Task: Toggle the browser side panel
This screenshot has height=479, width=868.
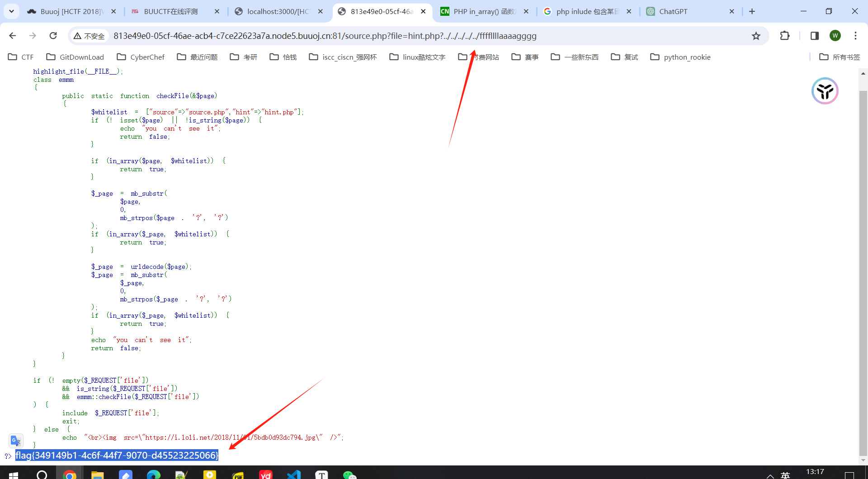Action: pos(815,36)
